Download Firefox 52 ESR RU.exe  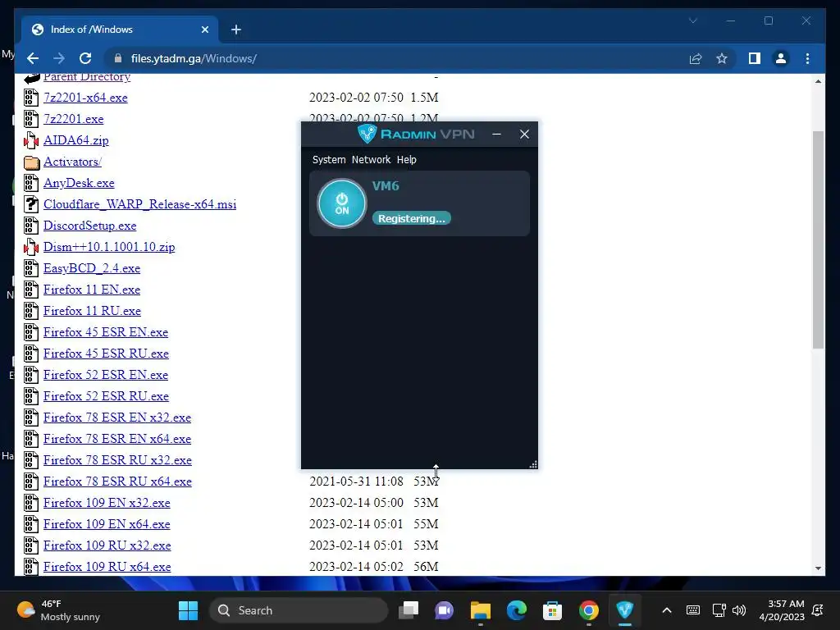(106, 396)
